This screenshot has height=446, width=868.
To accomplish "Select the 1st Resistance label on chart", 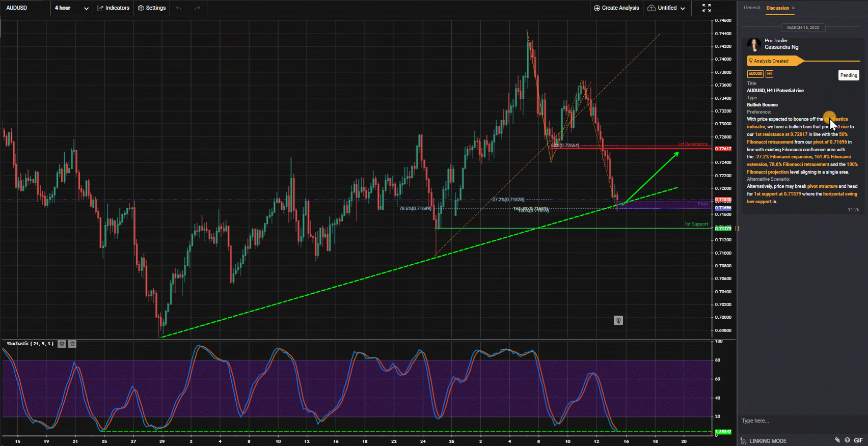I will tap(693, 145).
